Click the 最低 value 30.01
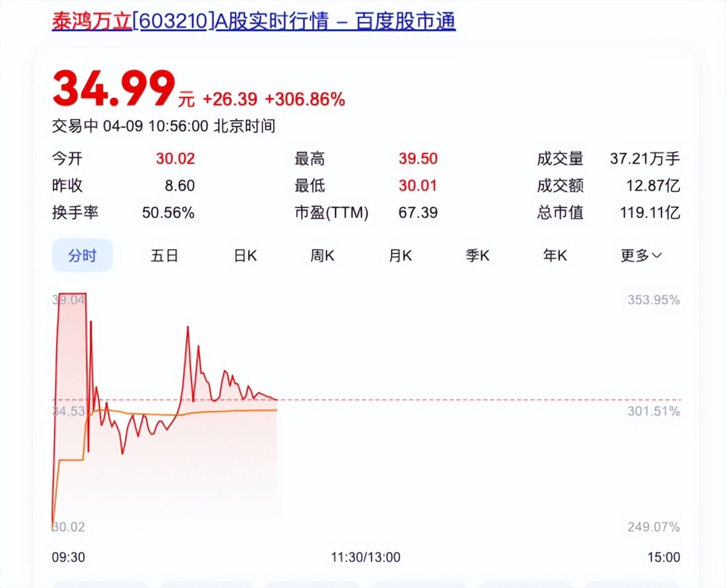726x588 pixels. pos(418,186)
